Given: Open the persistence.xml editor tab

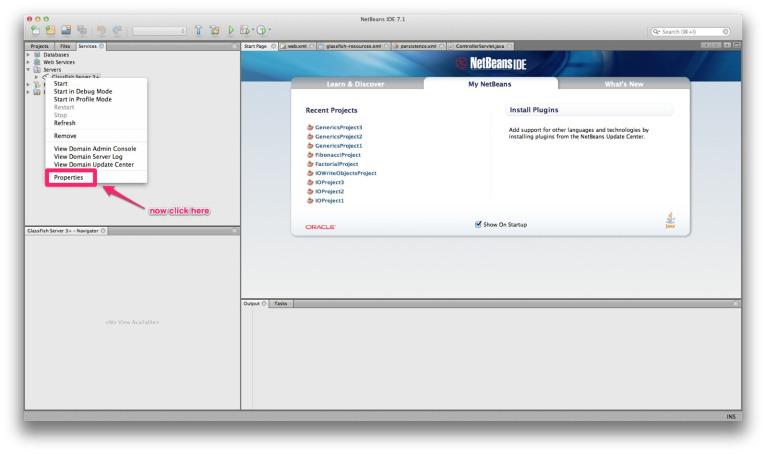Looking at the screenshot, I should (x=418, y=46).
